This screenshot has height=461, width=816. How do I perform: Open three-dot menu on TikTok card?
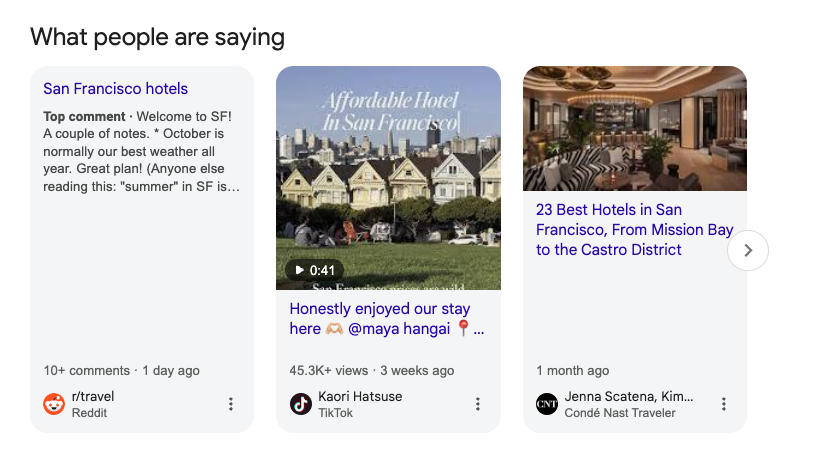click(x=477, y=404)
